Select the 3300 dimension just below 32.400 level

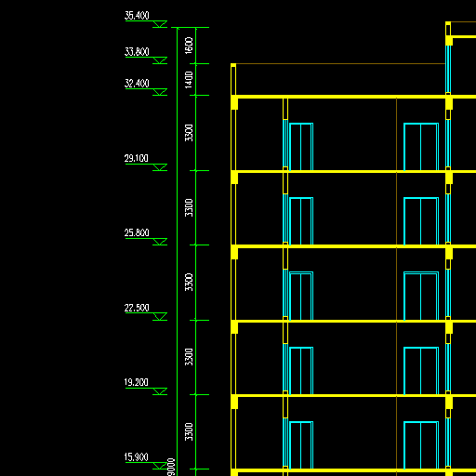pos(189,133)
